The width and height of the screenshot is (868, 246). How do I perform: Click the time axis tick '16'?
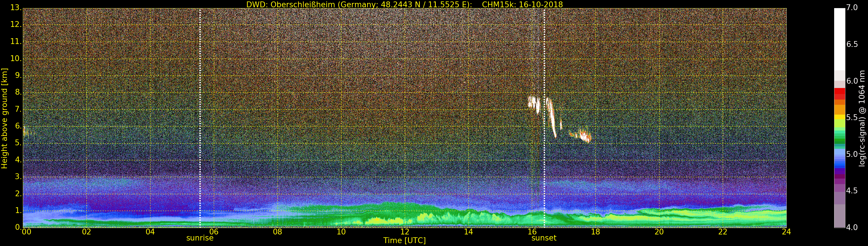click(x=532, y=232)
